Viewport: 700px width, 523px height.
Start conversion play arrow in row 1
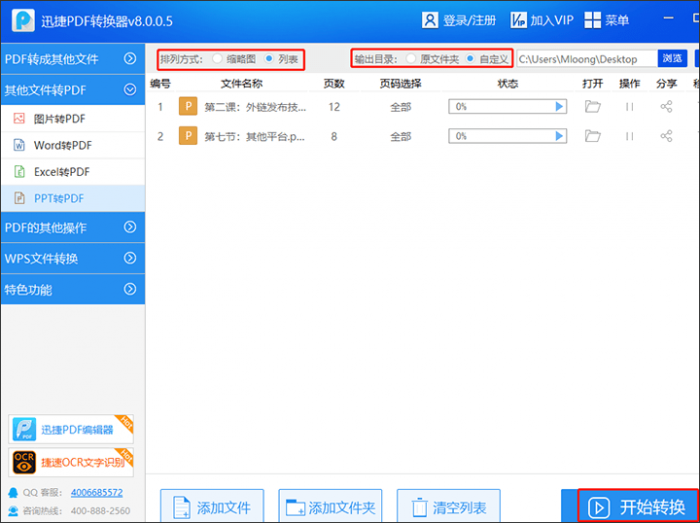click(x=558, y=107)
